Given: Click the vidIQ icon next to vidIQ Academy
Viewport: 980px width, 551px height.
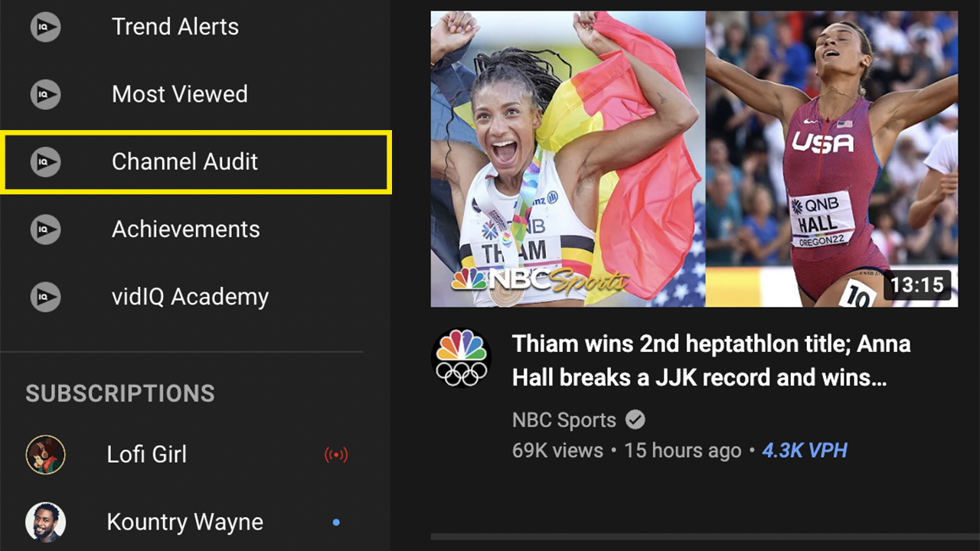Looking at the screenshot, I should (x=45, y=297).
